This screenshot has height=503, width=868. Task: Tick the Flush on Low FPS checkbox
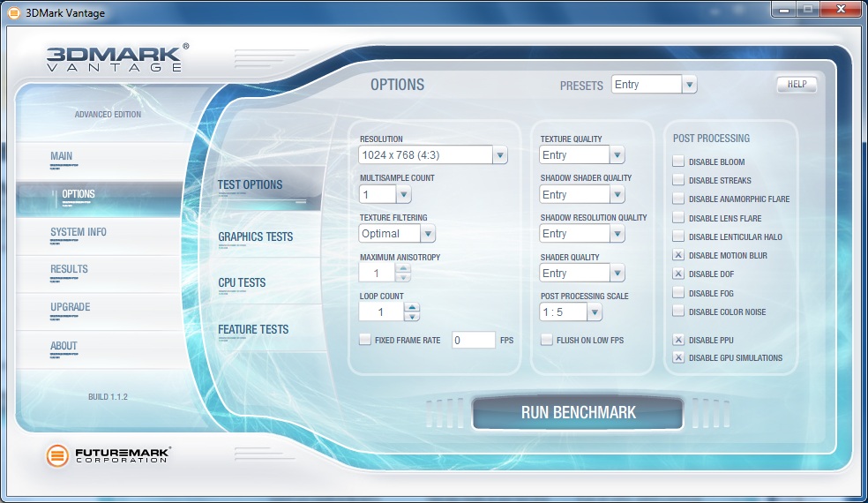547,340
